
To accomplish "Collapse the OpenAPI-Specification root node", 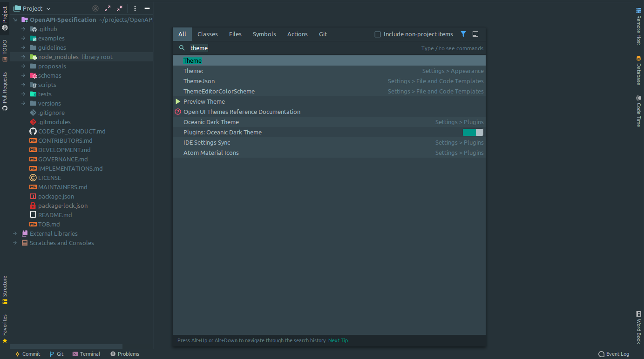I will (x=15, y=20).
